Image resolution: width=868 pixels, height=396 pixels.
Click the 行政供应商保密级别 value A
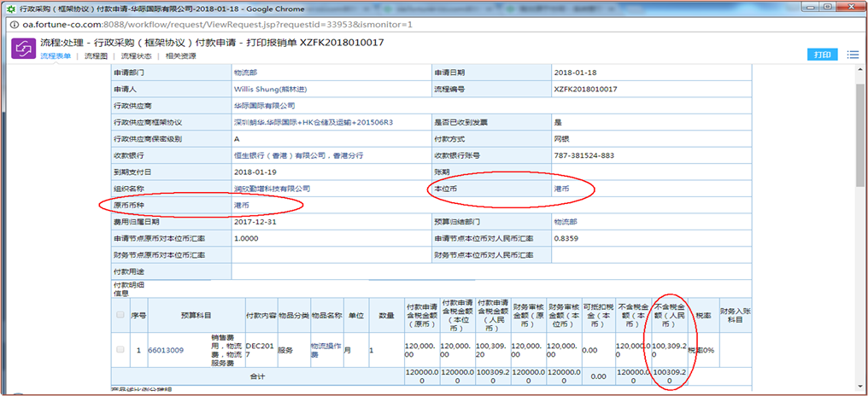[237, 139]
